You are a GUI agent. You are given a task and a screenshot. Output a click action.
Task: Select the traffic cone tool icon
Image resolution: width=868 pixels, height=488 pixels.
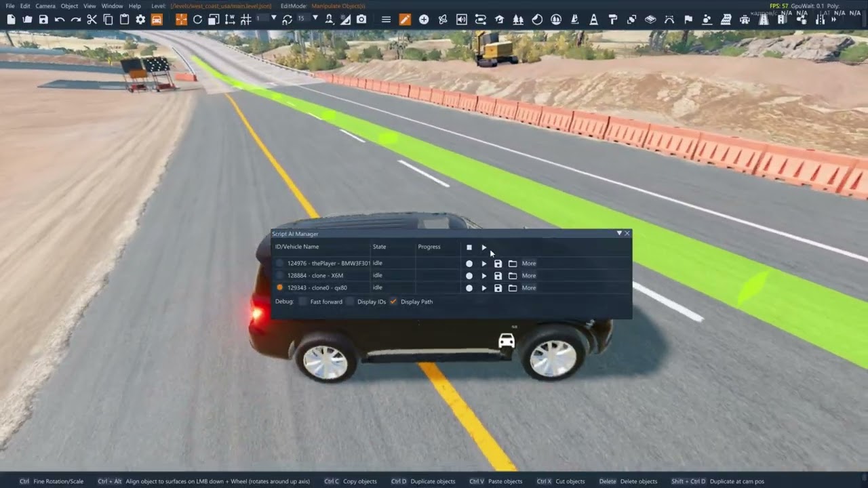[593, 20]
